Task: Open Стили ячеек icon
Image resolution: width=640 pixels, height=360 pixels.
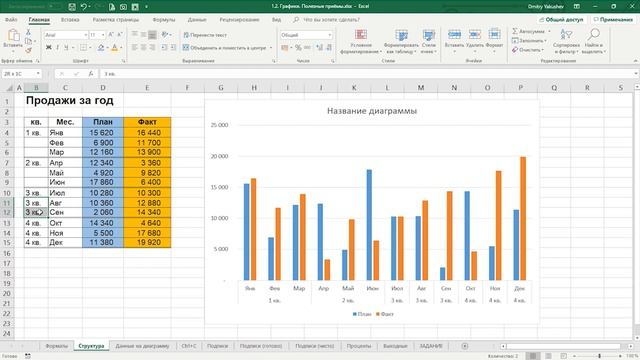Action: [x=429, y=35]
